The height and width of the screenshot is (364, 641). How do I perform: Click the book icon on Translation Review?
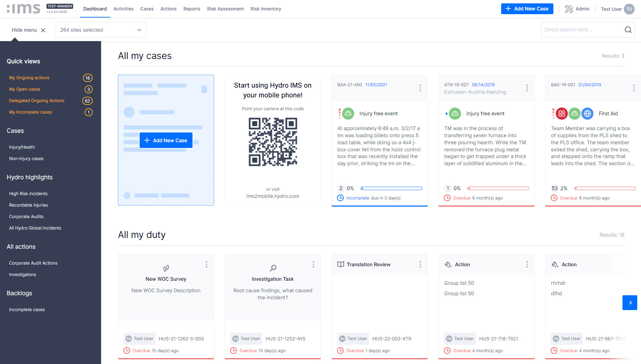pyautogui.click(x=341, y=265)
